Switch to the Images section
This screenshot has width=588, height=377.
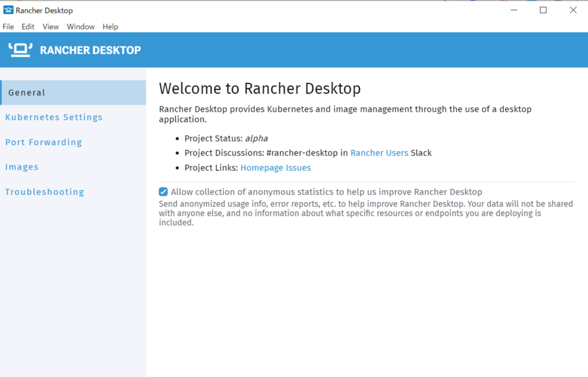point(22,167)
